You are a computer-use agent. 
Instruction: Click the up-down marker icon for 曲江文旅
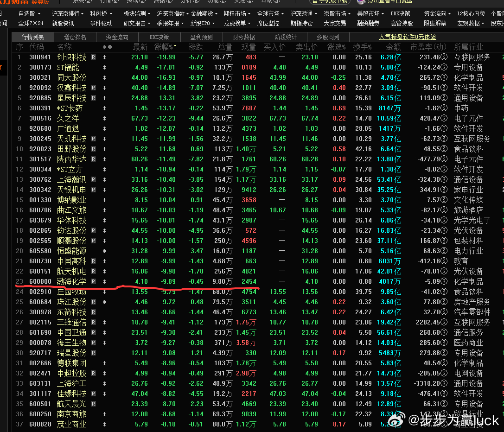pyautogui.click(x=104, y=210)
